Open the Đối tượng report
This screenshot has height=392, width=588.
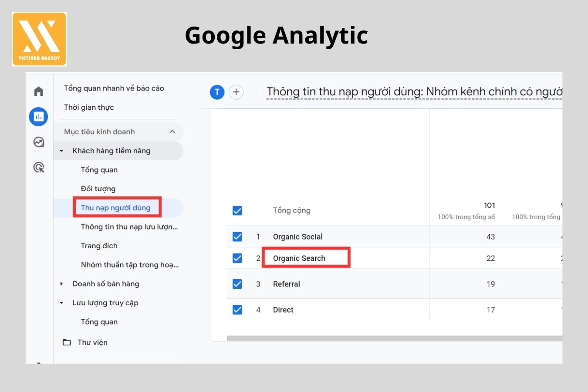coord(98,189)
